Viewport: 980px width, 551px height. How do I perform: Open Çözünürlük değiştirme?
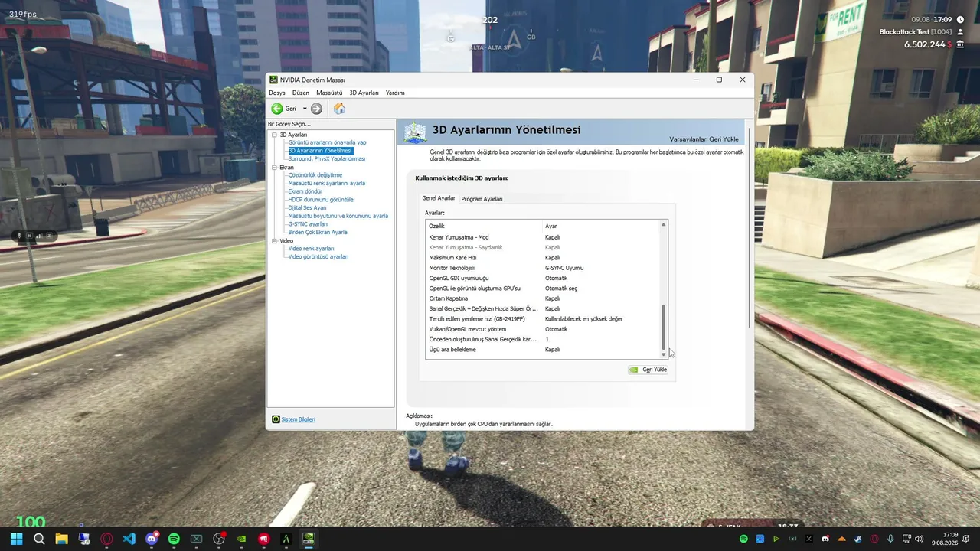(315, 175)
